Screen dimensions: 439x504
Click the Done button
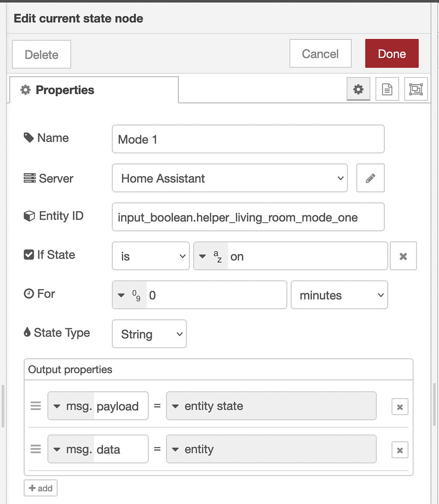(392, 54)
